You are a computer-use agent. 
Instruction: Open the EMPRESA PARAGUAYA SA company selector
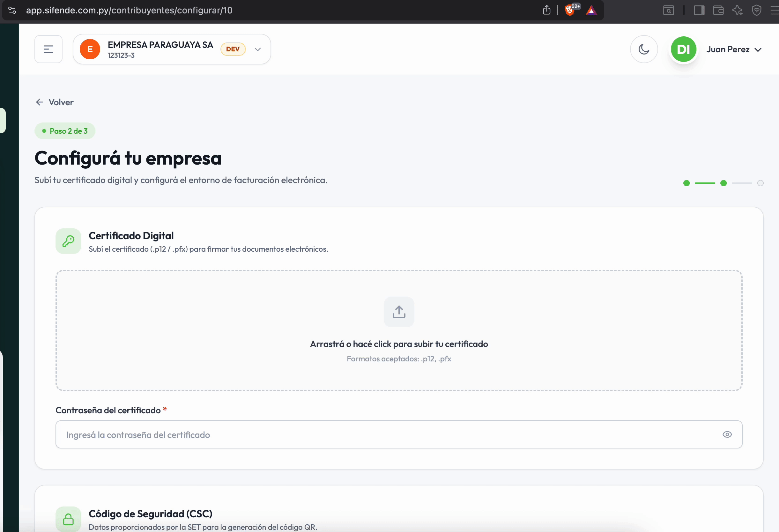click(172, 49)
